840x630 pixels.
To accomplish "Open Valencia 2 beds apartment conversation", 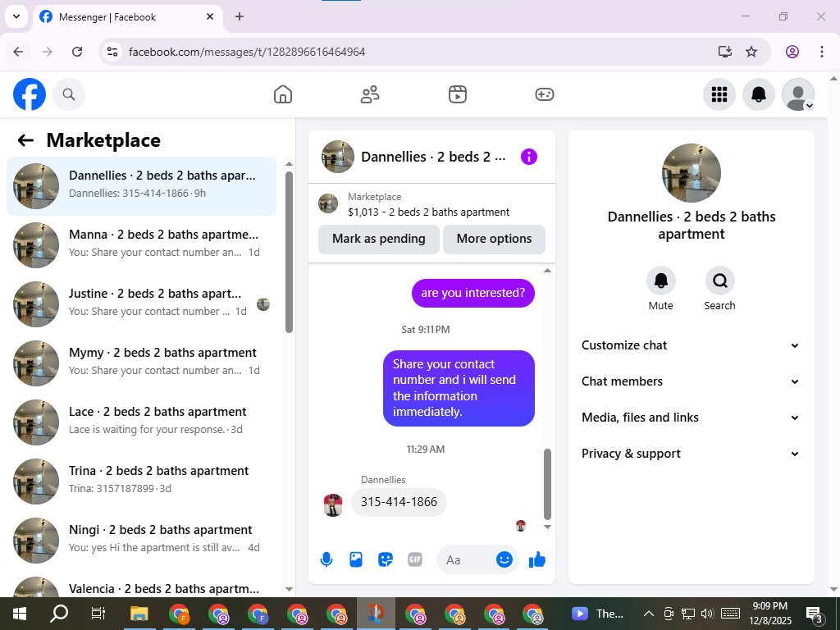I will pyautogui.click(x=141, y=585).
